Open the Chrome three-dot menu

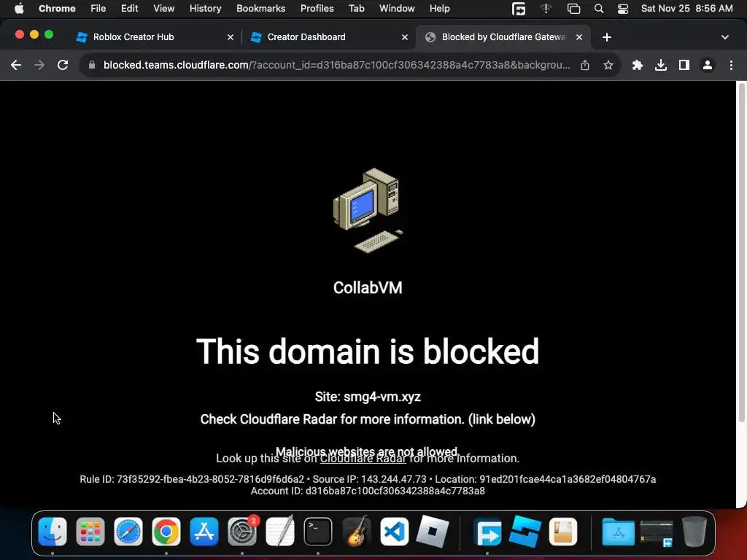(x=731, y=65)
